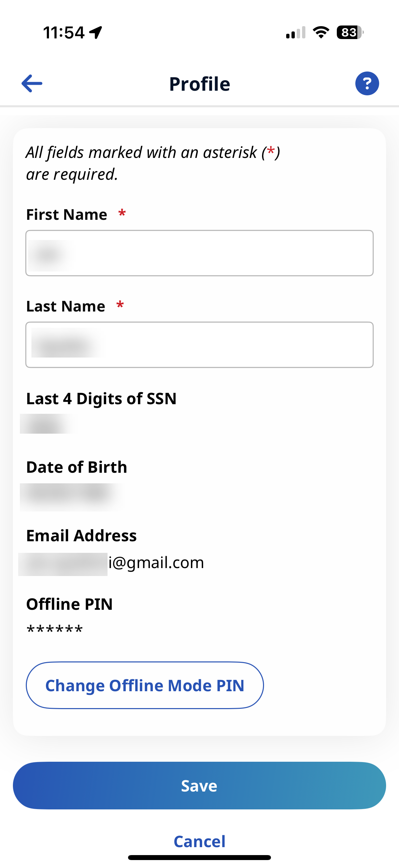The width and height of the screenshot is (399, 868).
Task: Cancel editing the profile
Action: (199, 842)
